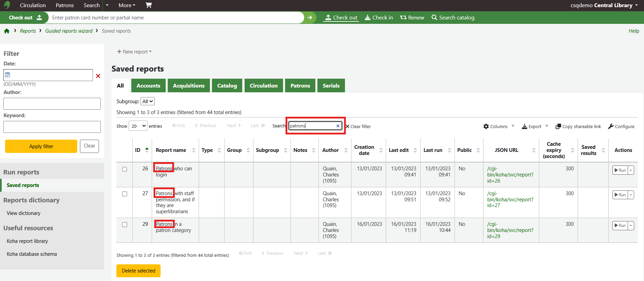
Task: Tick the checkbox for report 27
Action: pos(125,194)
